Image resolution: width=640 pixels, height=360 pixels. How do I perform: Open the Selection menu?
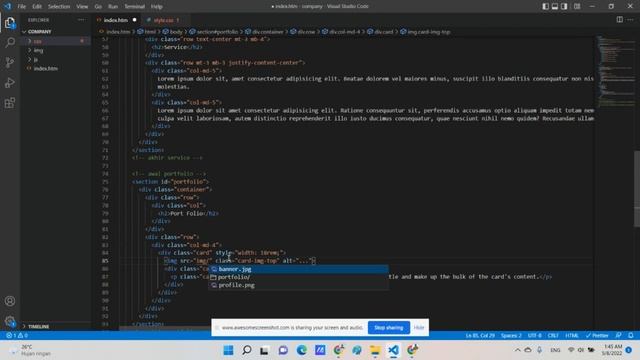click(x=59, y=7)
